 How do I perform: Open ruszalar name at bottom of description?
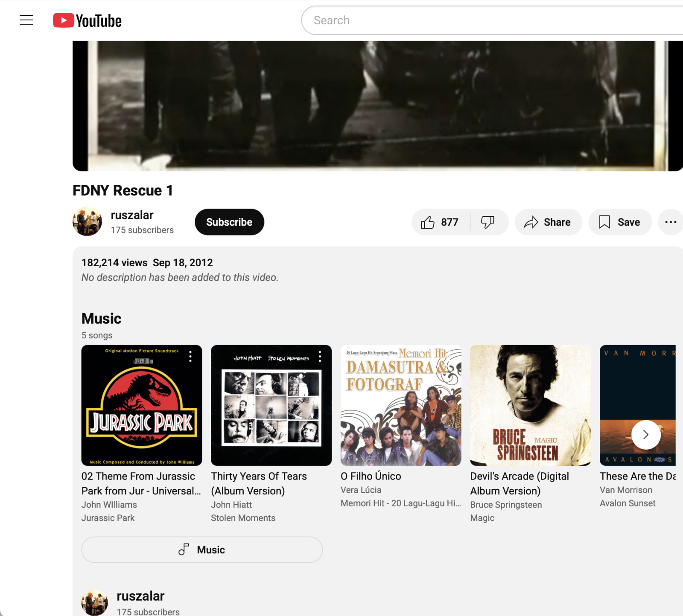click(x=140, y=596)
